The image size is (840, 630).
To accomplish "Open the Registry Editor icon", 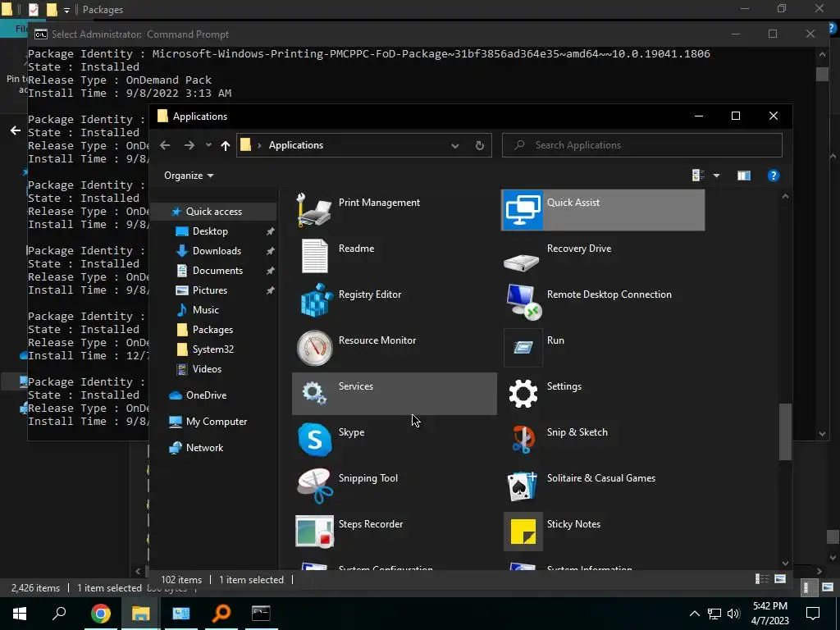I will [x=314, y=301].
